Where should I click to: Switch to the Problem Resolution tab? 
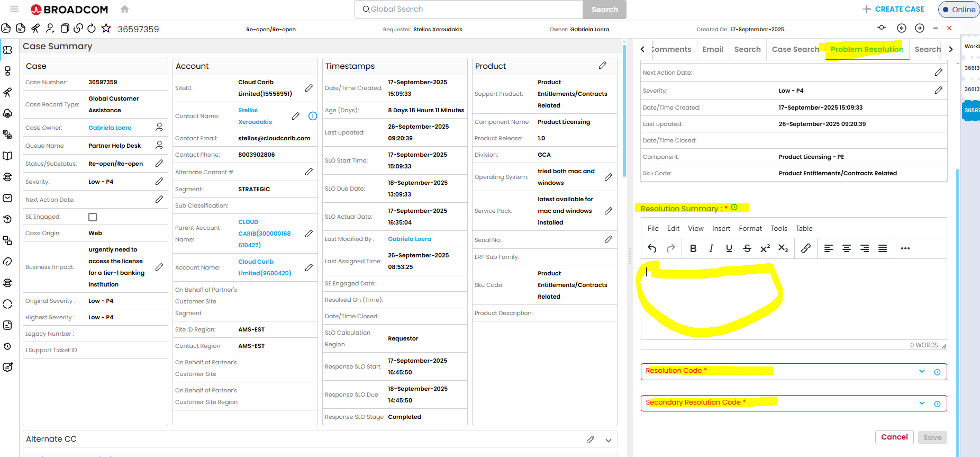pyautogui.click(x=867, y=49)
